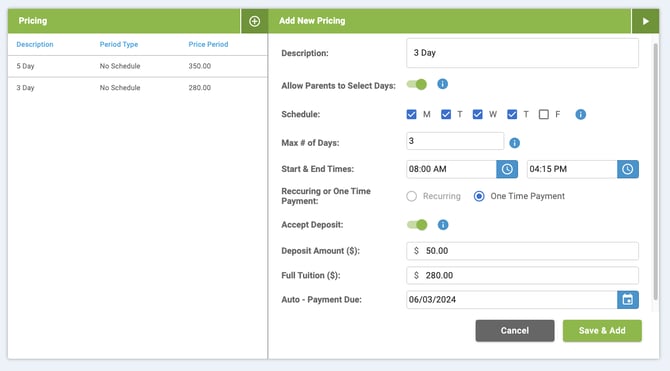
Task: Select the 3 Day row in the pricing list
Action: coord(138,88)
